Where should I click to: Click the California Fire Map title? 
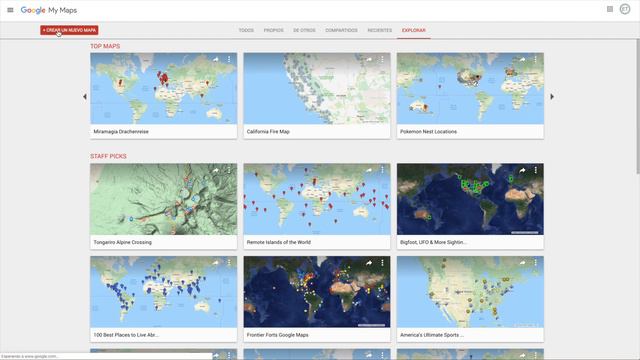268,132
